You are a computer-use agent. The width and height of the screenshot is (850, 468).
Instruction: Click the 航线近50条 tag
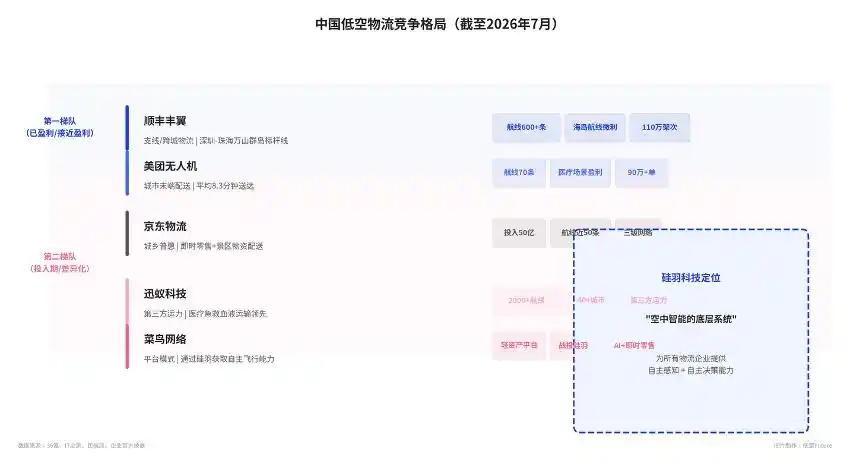580,233
